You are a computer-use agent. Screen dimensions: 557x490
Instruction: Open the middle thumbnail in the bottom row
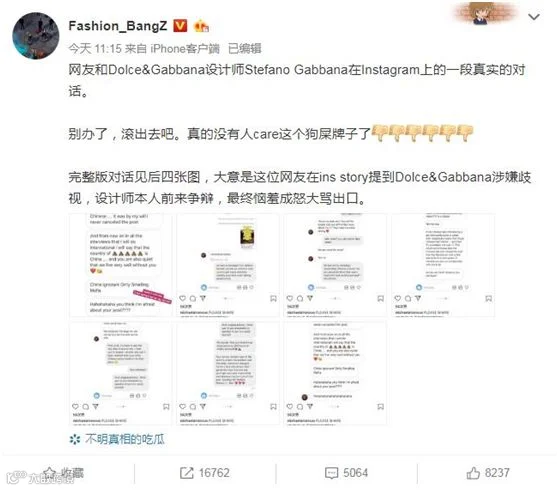coord(228,373)
